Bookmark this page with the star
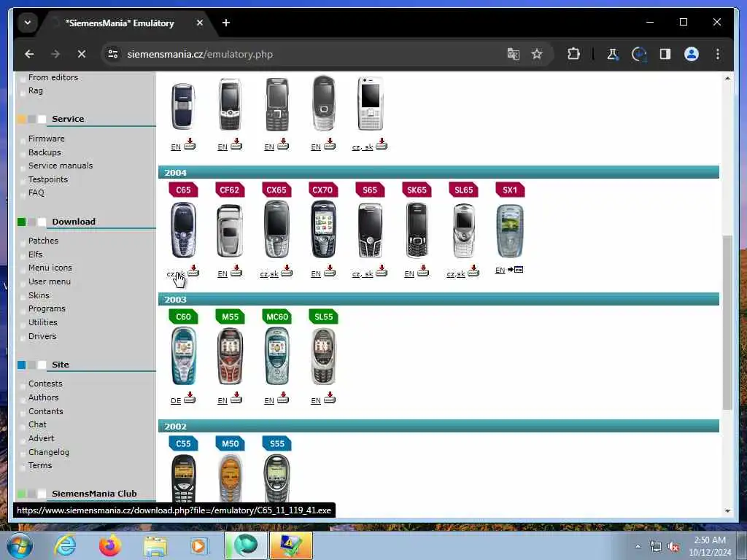The width and height of the screenshot is (747, 560). tap(537, 54)
